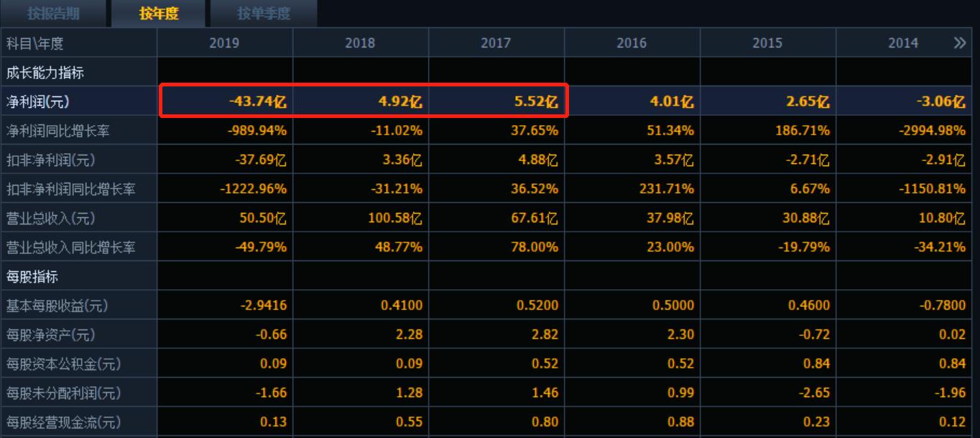Click the 2018 column header
Screen dimensions: 980x438
[x=360, y=43]
